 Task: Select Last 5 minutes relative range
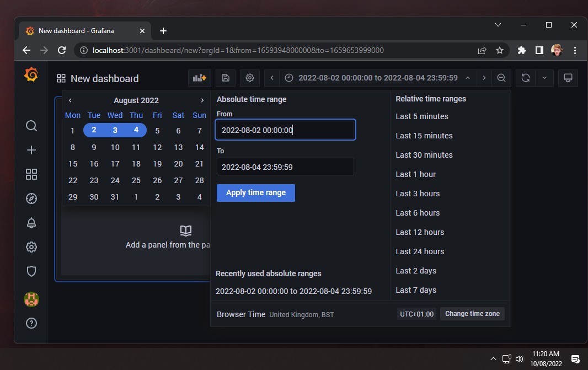(x=422, y=116)
